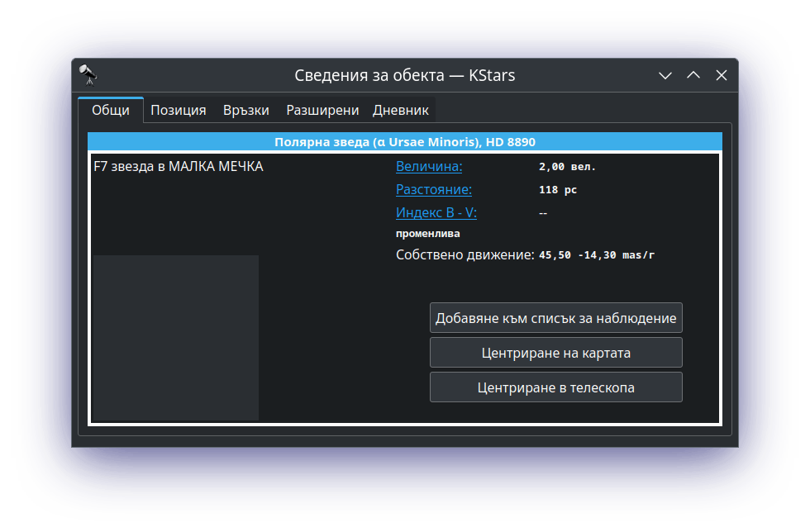The height and width of the screenshot is (532, 810).
Task: Click Центриране на картата button
Action: (555, 353)
